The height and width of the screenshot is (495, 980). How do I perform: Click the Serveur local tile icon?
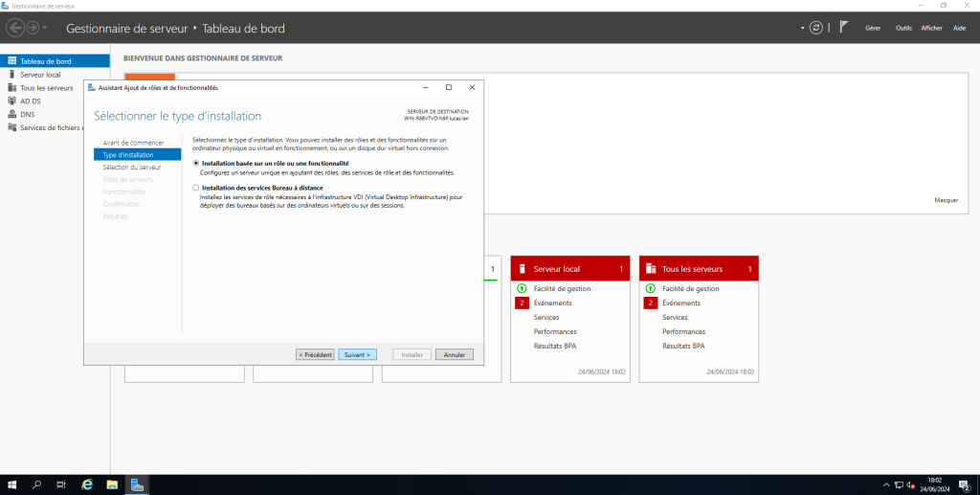coord(523,269)
